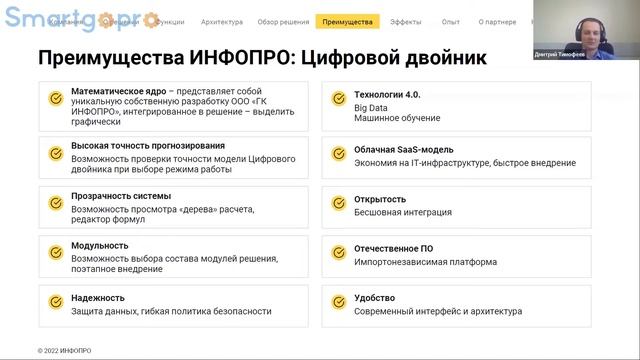Click the Модульность heading
Screen dimensions: 640x360
pos(100,246)
